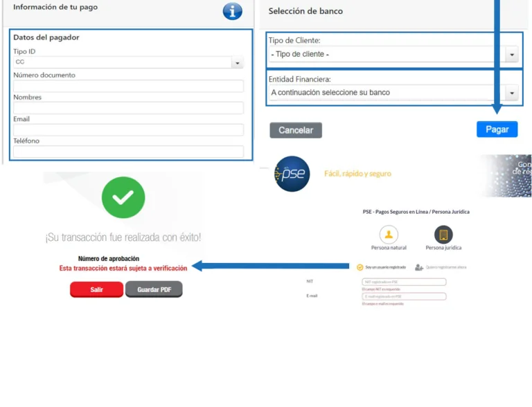Click the Email field under Datos del pagador
This screenshot has width=532, height=407.
[128, 129]
